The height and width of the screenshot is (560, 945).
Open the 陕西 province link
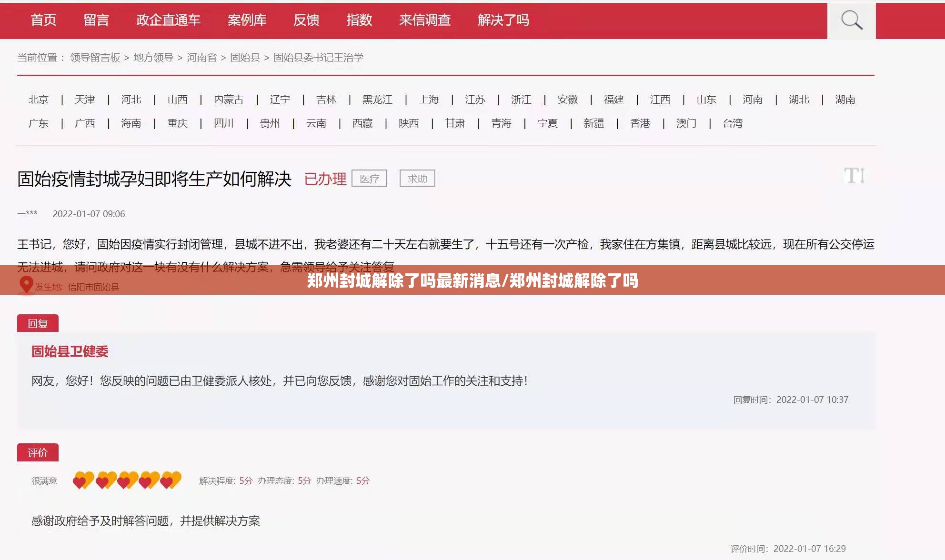pos(409,123)
